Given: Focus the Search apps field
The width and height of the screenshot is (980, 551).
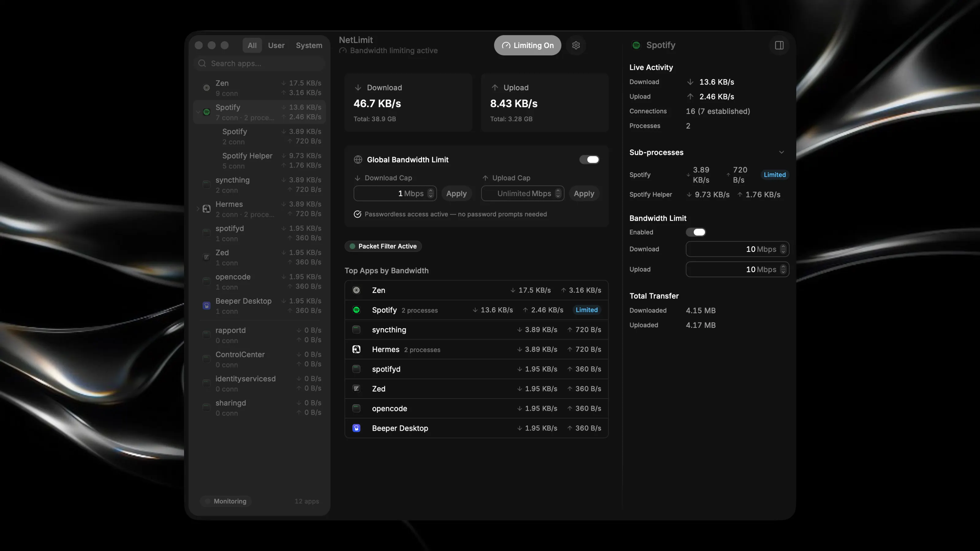Looking at the screenshot, I should tap(260, 63).
